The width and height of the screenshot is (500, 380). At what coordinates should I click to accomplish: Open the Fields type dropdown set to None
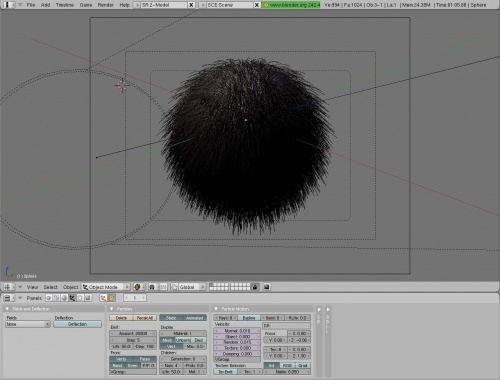pyautogui.click(x=28, y=324)
